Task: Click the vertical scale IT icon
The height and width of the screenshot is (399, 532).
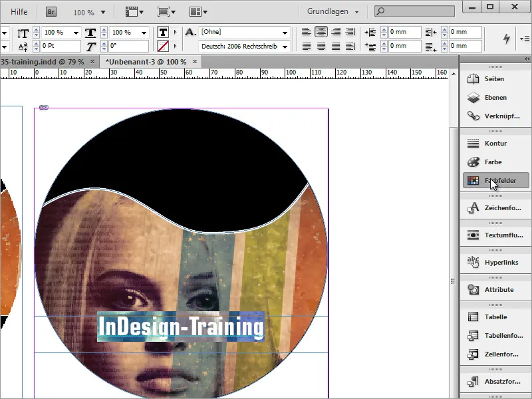Action: pos(23,33)
